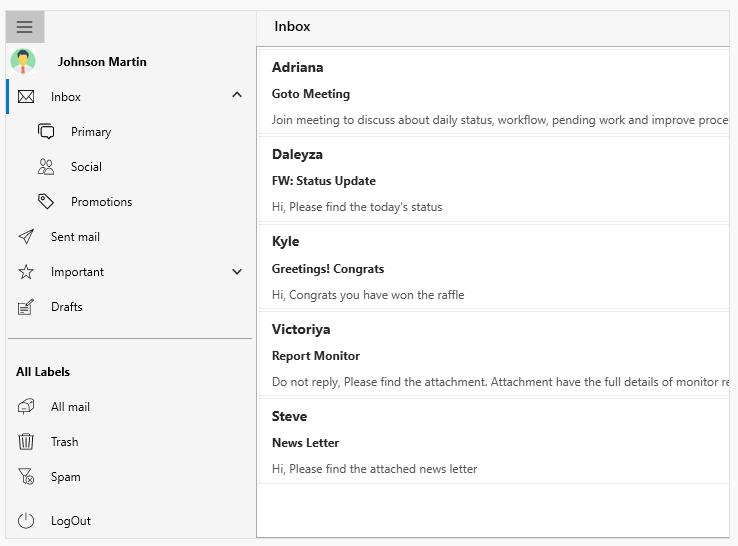Click the Social people icon

click(46, 167)
